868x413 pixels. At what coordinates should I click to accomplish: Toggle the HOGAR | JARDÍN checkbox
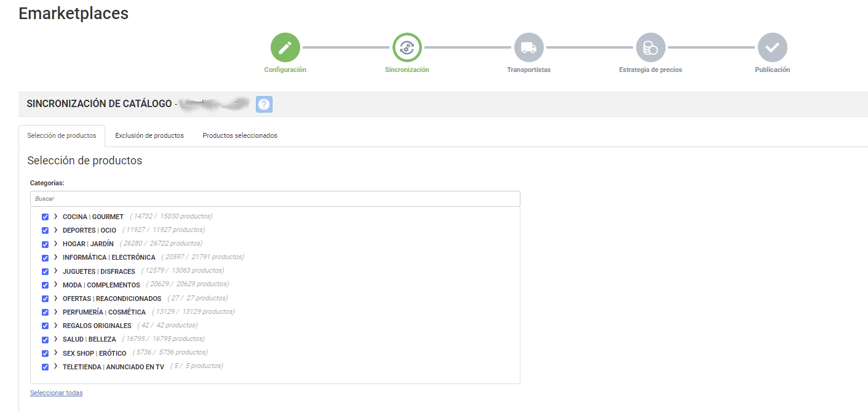pos(45,244)
